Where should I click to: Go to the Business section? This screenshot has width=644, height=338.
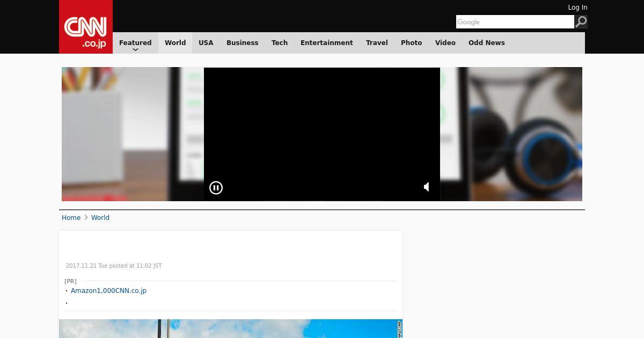click(x=243, y=43)
